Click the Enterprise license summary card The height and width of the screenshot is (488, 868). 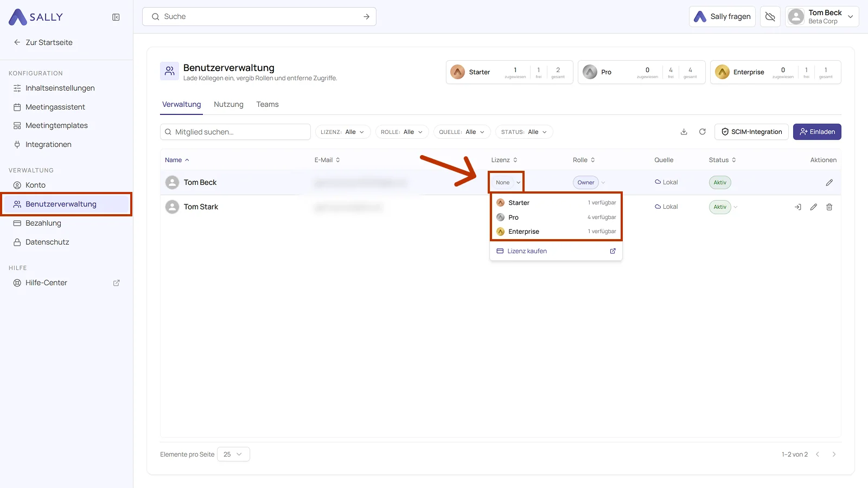pyautogui.click(x=776, y=72)
